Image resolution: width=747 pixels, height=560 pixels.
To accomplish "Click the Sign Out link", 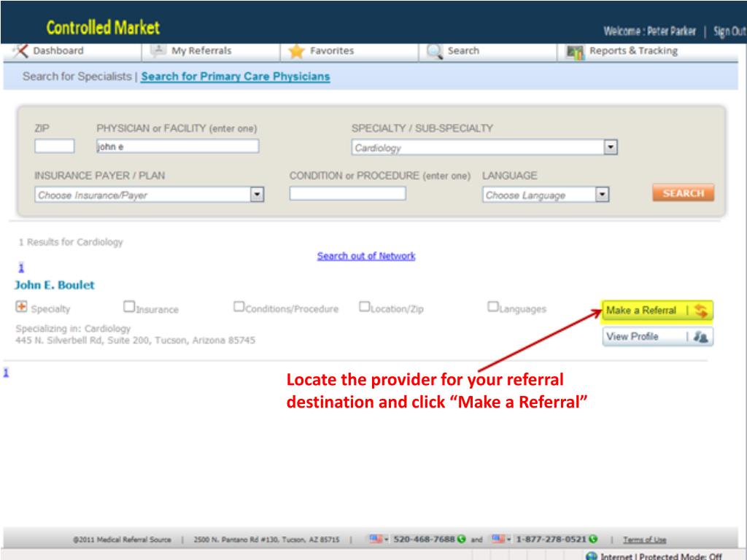I will [x=729, y=31].
